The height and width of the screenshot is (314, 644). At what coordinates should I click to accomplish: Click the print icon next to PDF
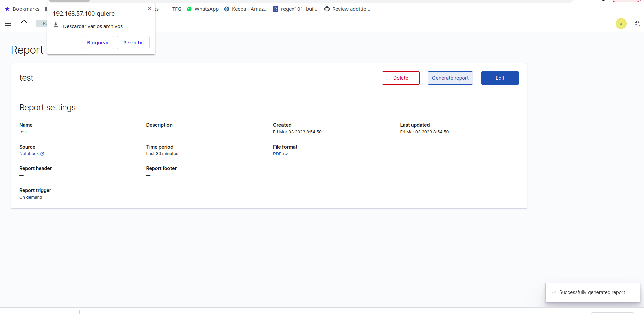point(286,154)
